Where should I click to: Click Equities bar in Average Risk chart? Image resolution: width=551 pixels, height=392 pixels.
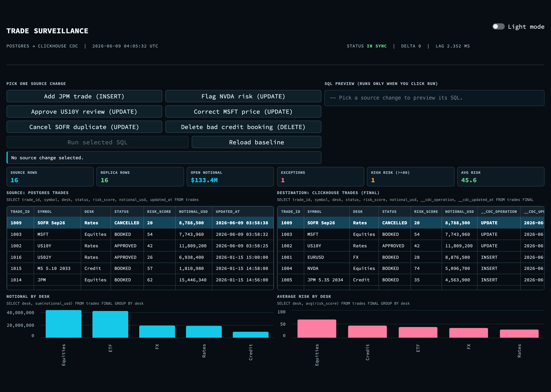317,329
